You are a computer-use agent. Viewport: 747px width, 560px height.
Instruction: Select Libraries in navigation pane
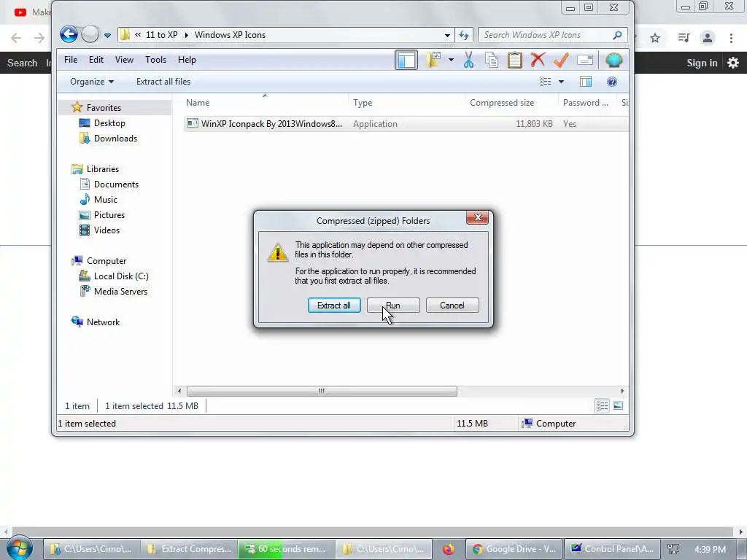point(102,169)
